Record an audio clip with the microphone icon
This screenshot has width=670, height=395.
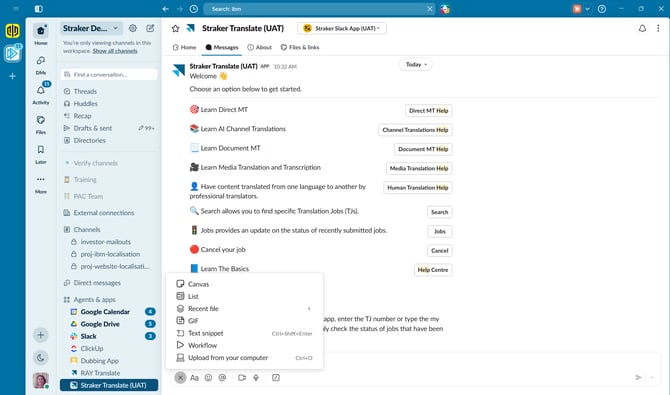(256, 377)
